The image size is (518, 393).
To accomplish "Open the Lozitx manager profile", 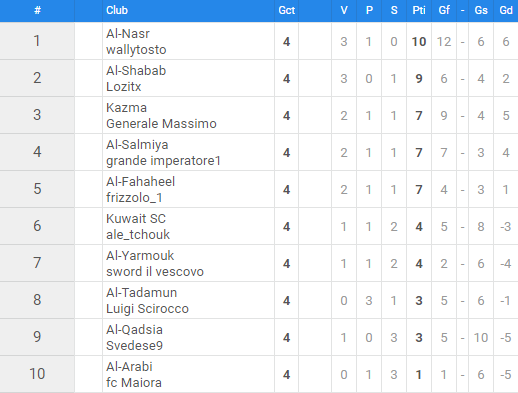I will pos(124,87).
